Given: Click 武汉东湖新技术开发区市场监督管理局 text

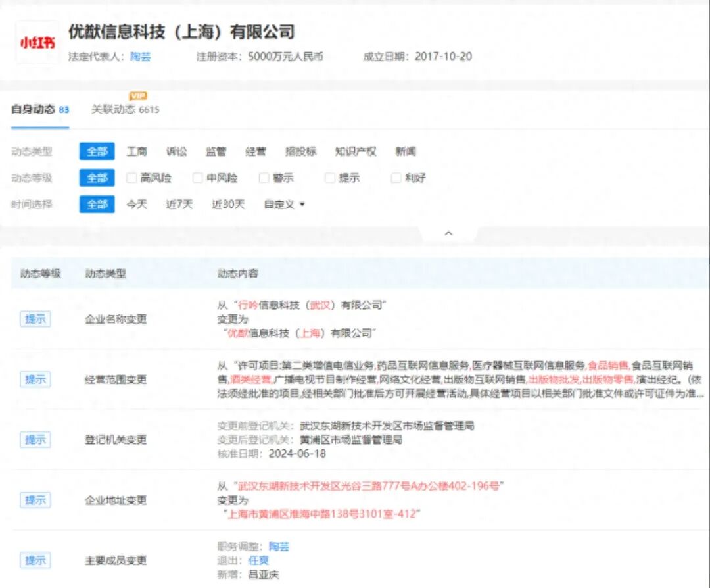Looking at the screenshot, I should tap(387, 426).
